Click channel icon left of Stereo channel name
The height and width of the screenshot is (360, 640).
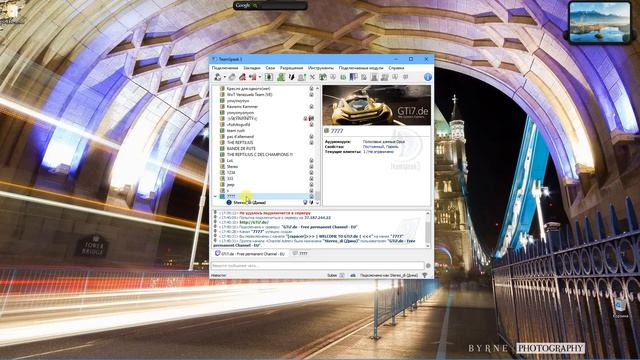tap(222, 167)
